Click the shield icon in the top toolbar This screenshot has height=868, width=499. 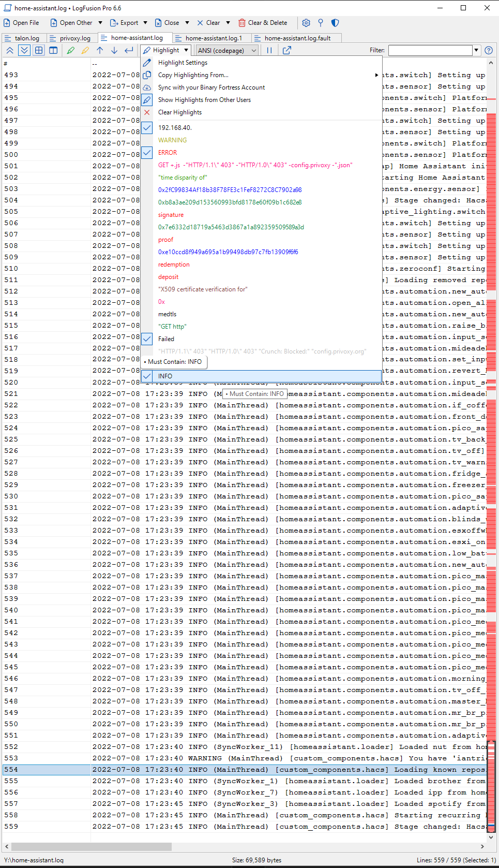coord(335,23)
